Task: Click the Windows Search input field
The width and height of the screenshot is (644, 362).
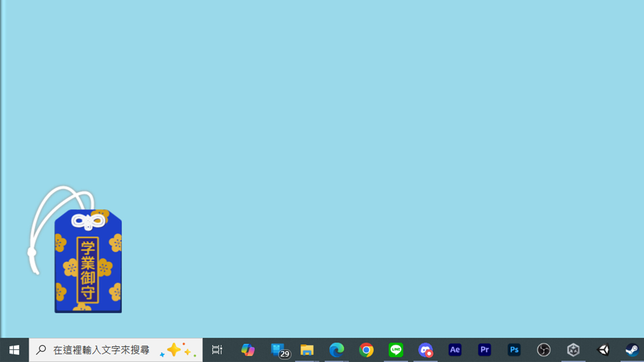Action: 101,350
